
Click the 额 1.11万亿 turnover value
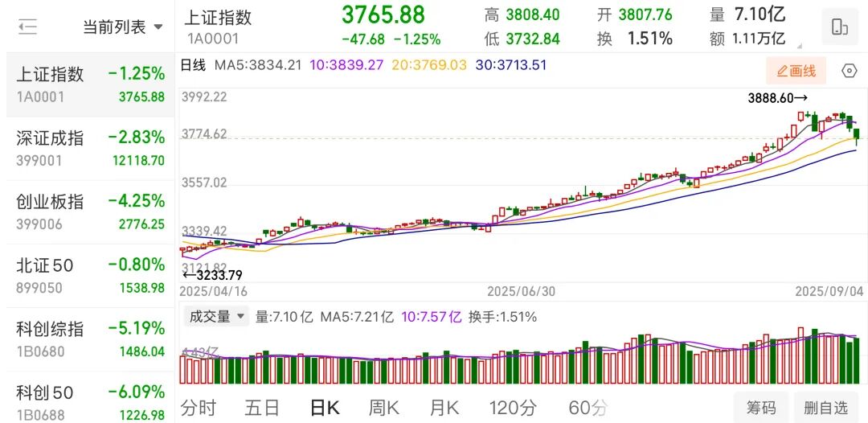pos(747,39)
